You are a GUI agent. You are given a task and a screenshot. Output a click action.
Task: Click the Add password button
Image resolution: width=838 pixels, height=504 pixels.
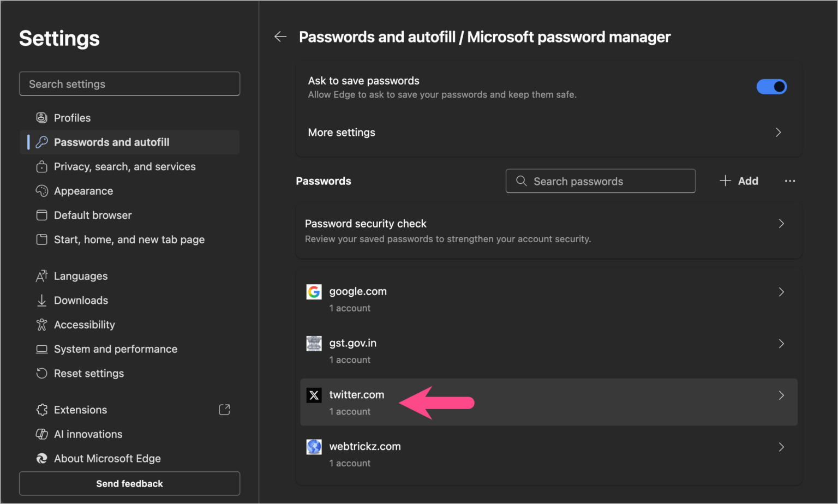(x=739, y=181)
